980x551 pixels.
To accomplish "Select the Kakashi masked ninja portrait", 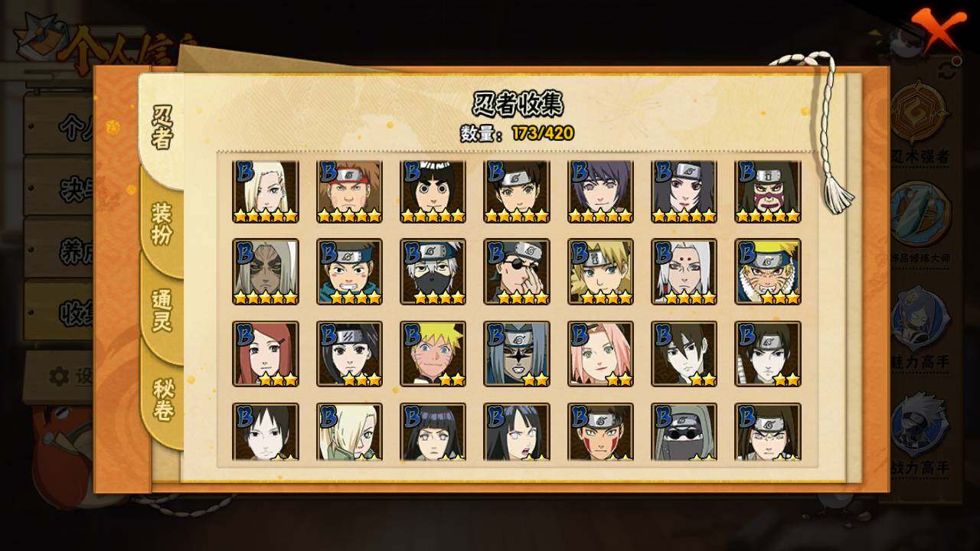I will [433, 272].
